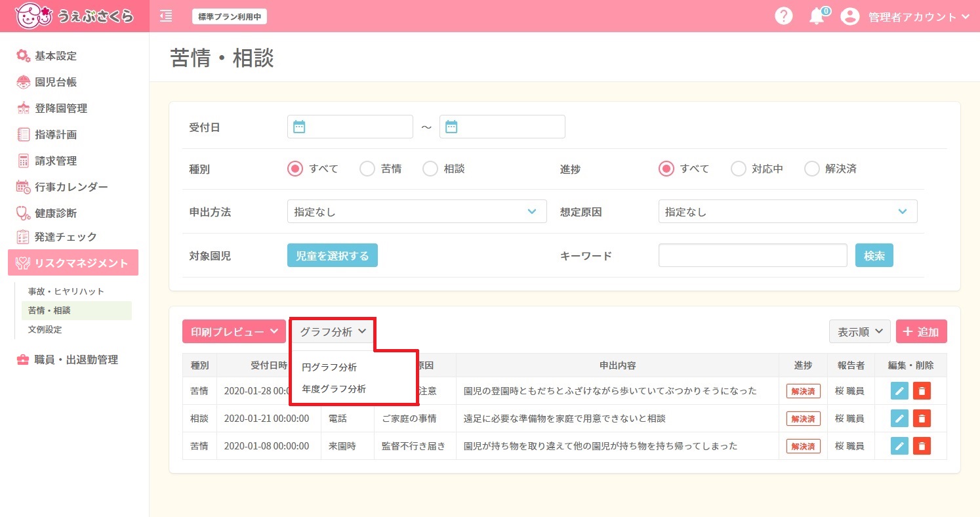The height and width of the screenshot is (517, 980).
Task: Click the end 受付日 date input
Action: pos(502,127)
